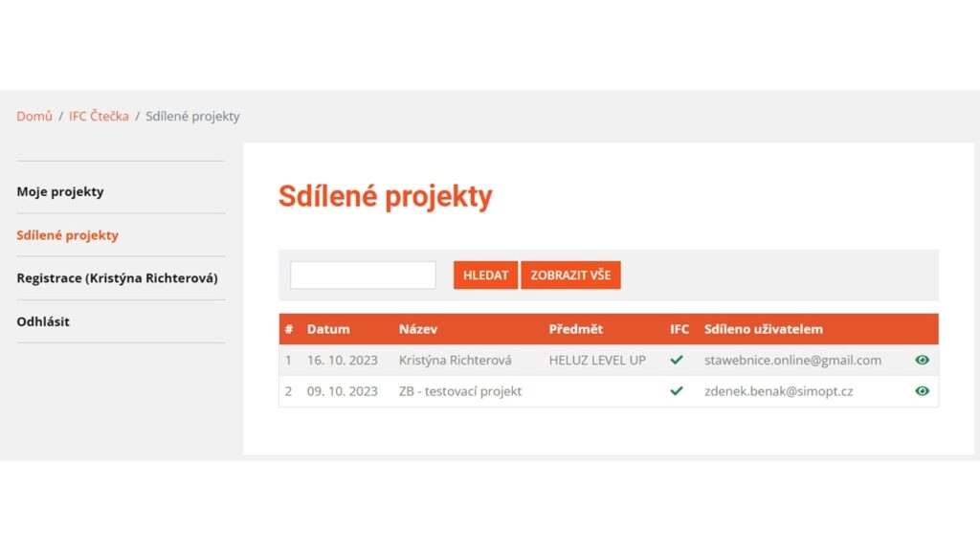Viewport: 980px width, 551px height.
Task: Click eye icon for Kristýna Richterová project
Action: (922, 361)
